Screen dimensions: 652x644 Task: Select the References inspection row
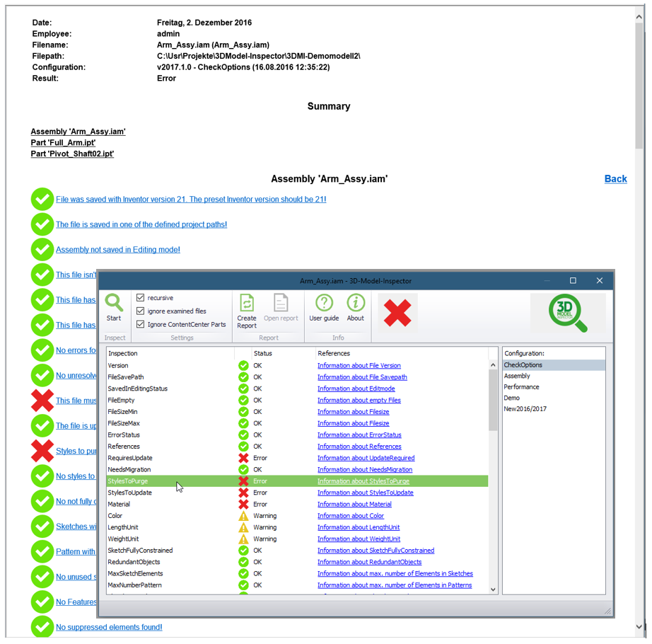[x=297, y=447]
